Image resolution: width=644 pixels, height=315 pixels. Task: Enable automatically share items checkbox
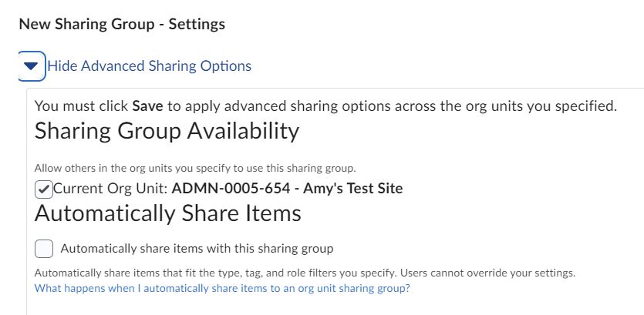(44, 249)
